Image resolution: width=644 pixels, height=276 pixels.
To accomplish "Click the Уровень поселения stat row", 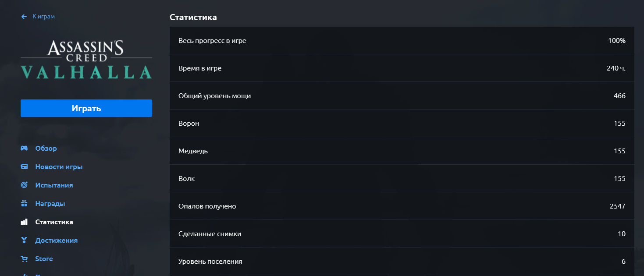I will click(x=402, y=262).
